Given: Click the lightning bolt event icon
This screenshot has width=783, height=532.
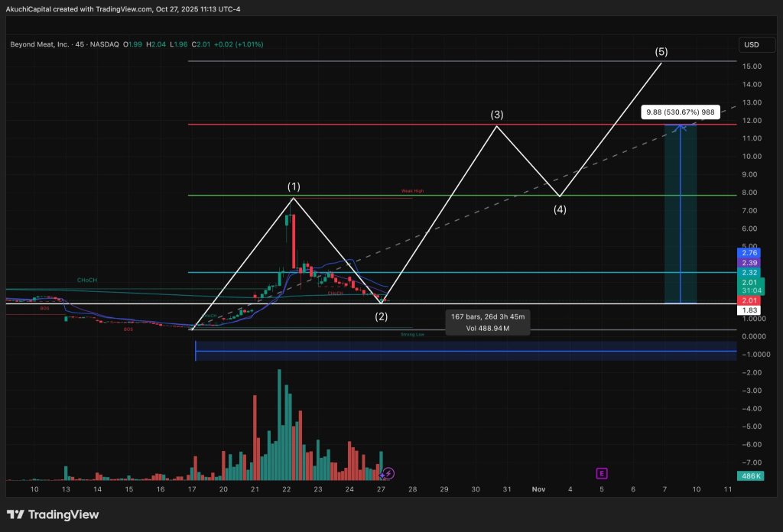Looking at the screenshot, I should click(388, 474).
